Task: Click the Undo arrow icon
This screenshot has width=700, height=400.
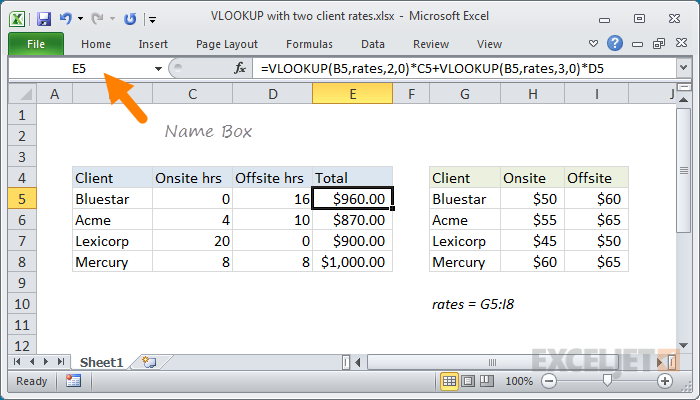Action: click(67, 19)
